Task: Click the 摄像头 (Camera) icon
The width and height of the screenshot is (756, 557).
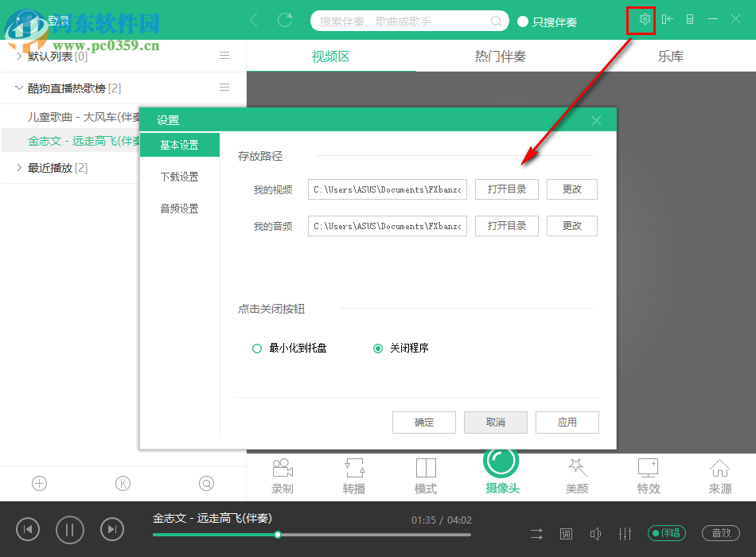Action: (501, 468)
